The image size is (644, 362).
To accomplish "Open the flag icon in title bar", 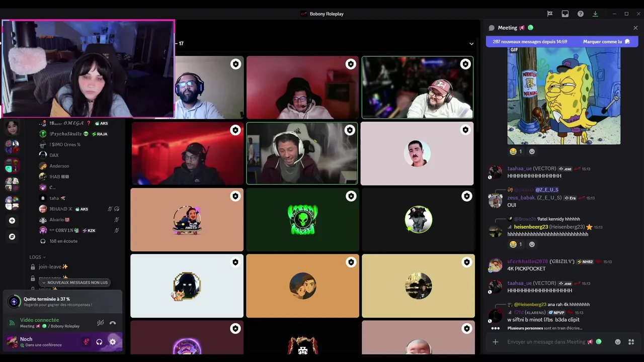I will coord(550,14).
